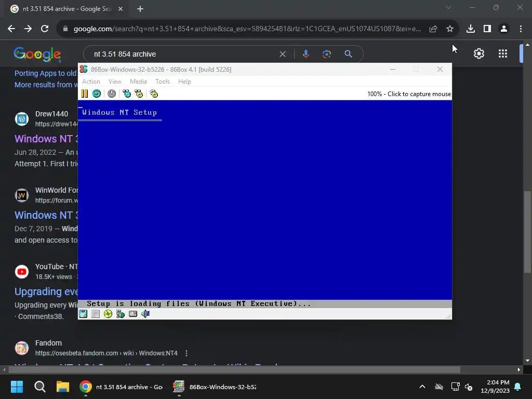
Task: Click More results from link
Action: [46, 85]
